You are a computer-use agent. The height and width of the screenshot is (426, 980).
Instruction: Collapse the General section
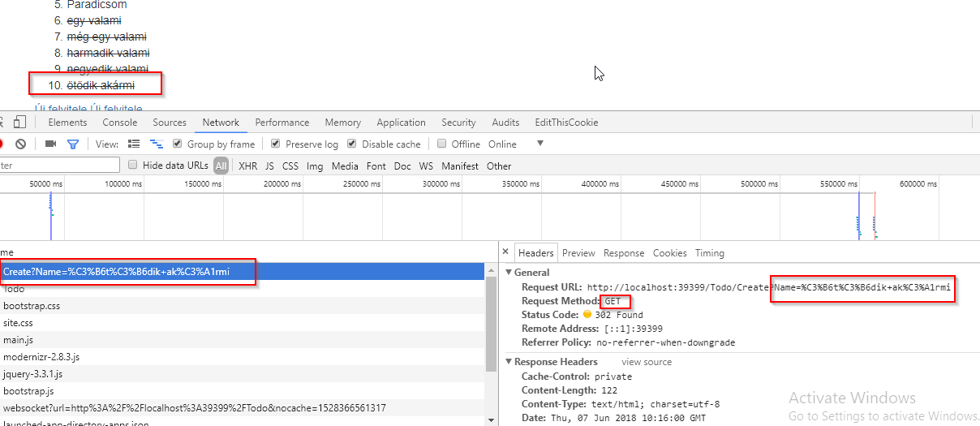(509, 273)
